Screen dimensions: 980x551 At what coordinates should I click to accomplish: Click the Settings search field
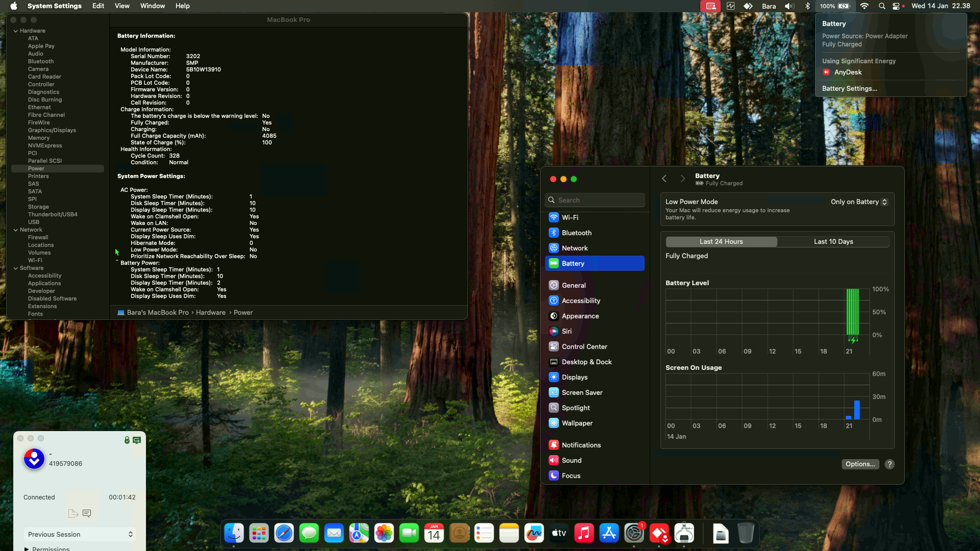pos(595,201)
